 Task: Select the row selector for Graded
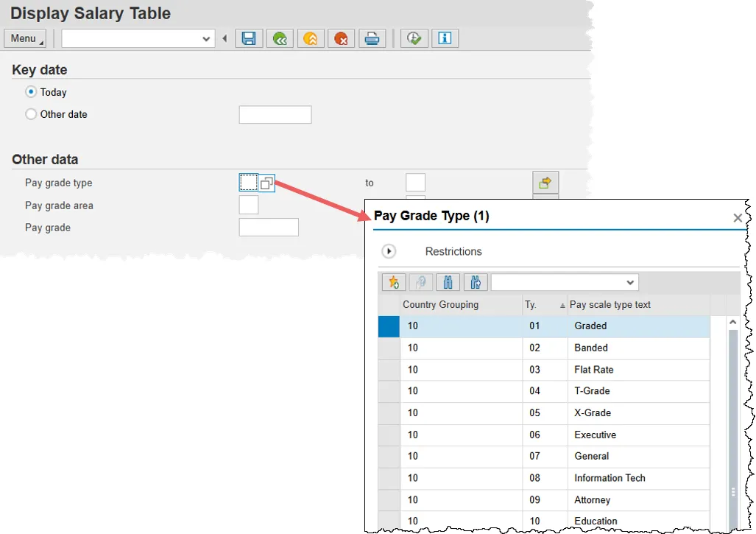[x=389, y=326]
